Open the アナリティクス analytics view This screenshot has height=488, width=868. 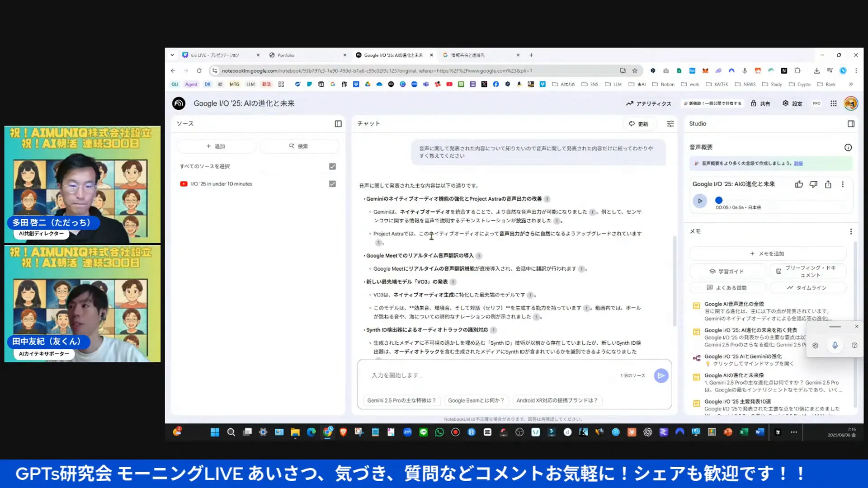649,103
